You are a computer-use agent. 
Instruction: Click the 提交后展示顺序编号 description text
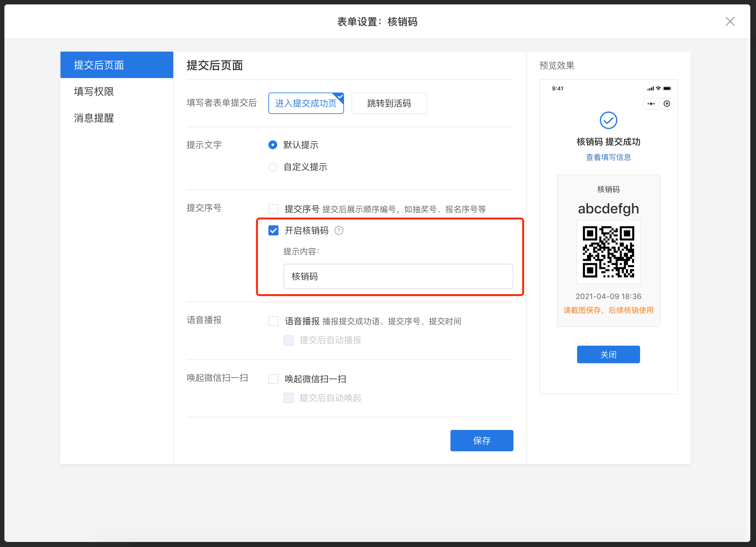click(404, 209)
